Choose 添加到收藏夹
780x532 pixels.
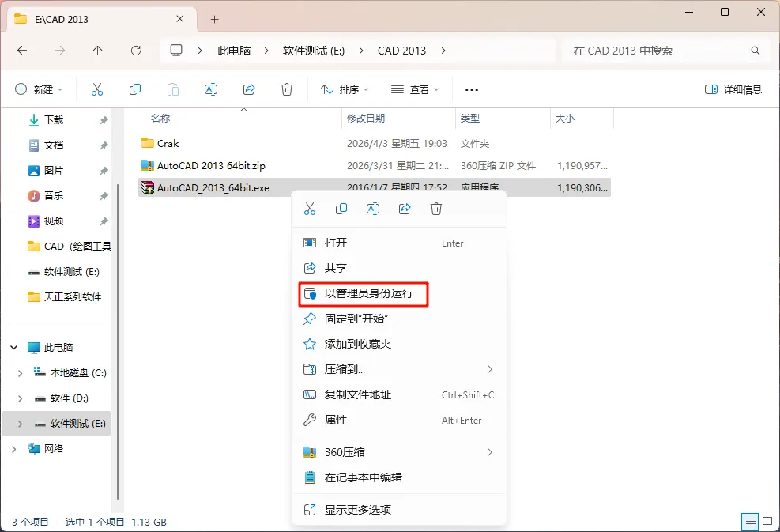[399, 344]
